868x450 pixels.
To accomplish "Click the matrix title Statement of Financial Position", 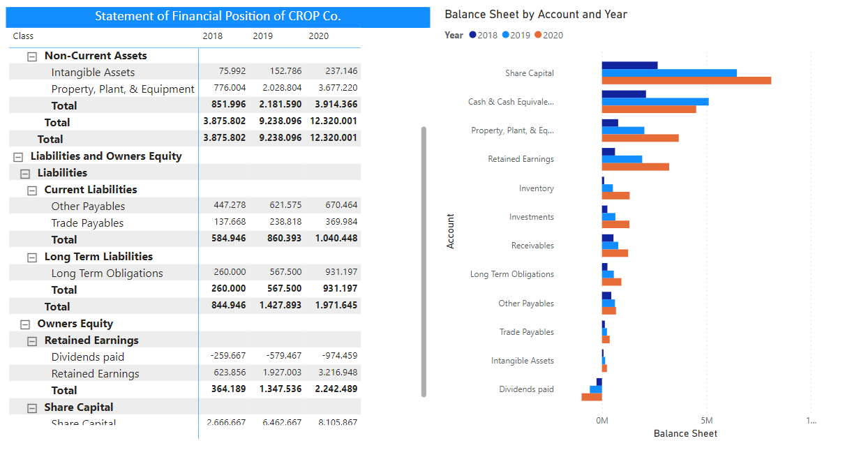I will pos(218,16).
